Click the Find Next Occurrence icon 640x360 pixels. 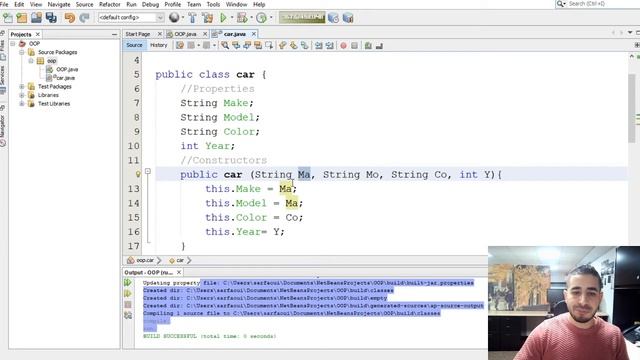[247, 46]
